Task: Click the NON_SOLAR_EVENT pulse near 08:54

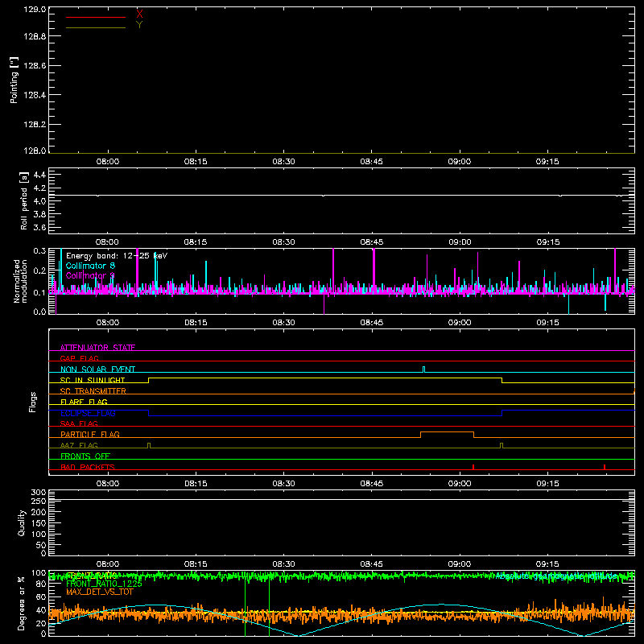Action: (x=424, y=369)
